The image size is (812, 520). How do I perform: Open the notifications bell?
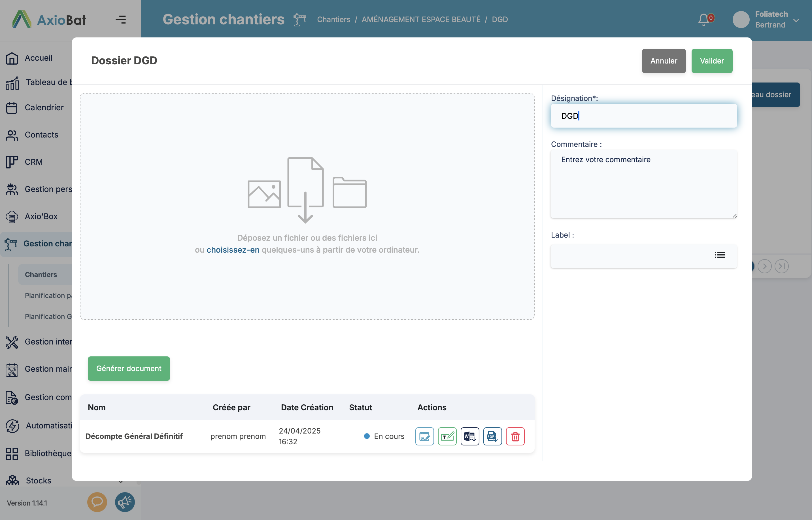(x=704, y=20)
